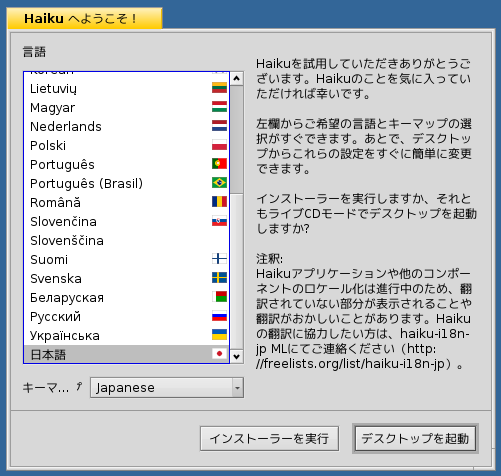Choose Беларуская language
The height and width of the screenshot is (476, 501).
pyautogui.click(x=127, y=297)
